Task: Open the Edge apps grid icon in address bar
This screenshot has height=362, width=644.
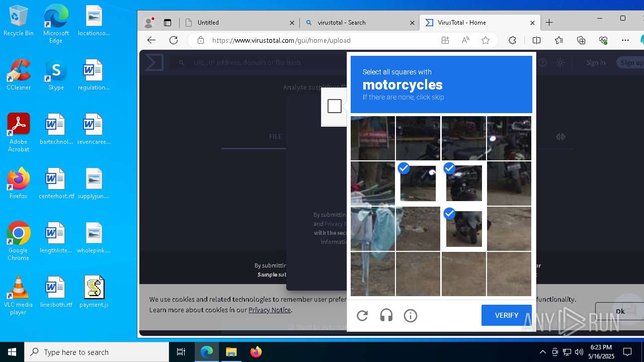Action: click(445, 40)
